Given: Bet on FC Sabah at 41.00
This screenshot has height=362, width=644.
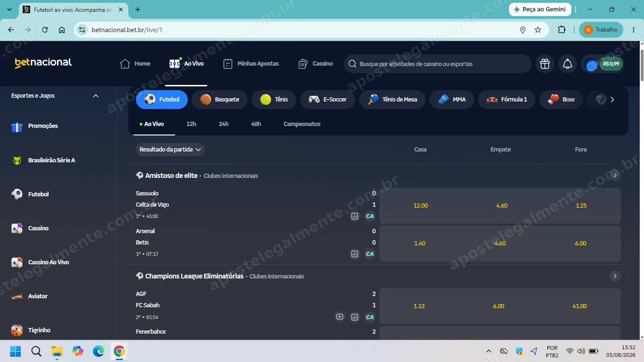Looking at the screenshot, I should click(579, 306).
